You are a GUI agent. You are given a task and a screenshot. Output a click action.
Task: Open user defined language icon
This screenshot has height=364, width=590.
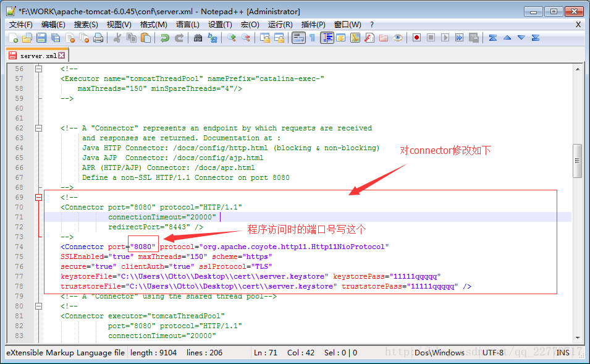pos(341,38)
